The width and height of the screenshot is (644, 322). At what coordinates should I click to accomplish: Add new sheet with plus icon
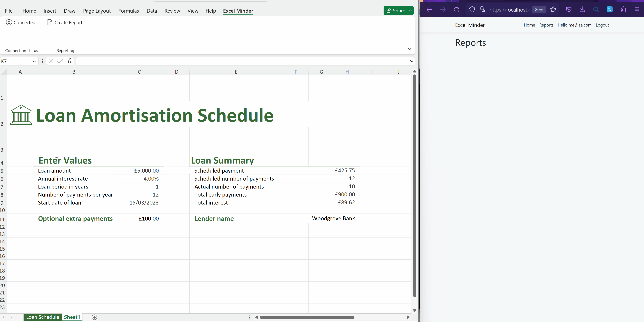(94, 317)
